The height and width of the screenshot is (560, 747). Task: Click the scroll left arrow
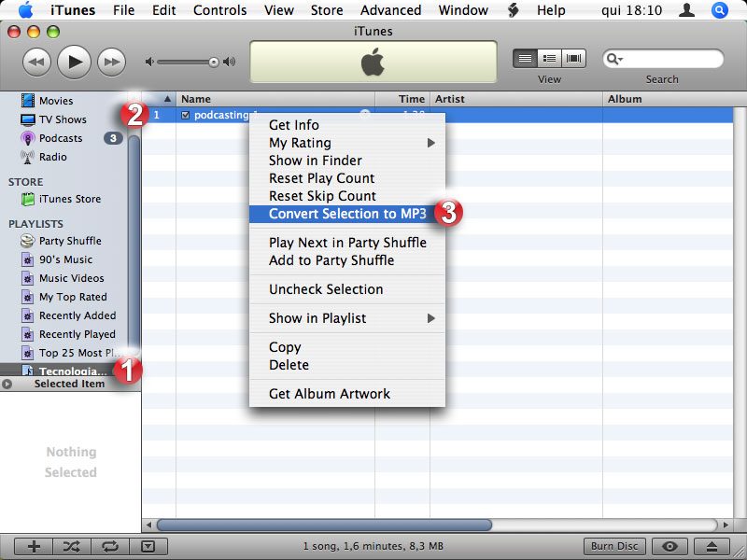point(148,525)
